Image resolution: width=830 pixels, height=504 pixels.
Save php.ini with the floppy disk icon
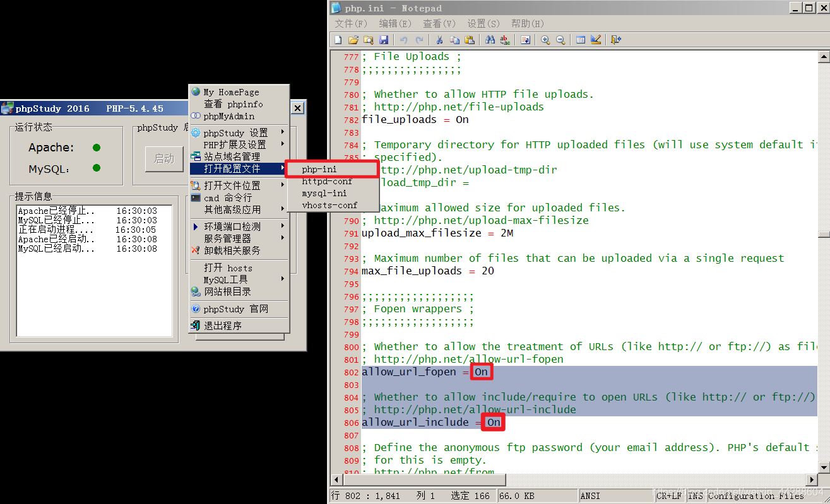(x=383, y=40)
